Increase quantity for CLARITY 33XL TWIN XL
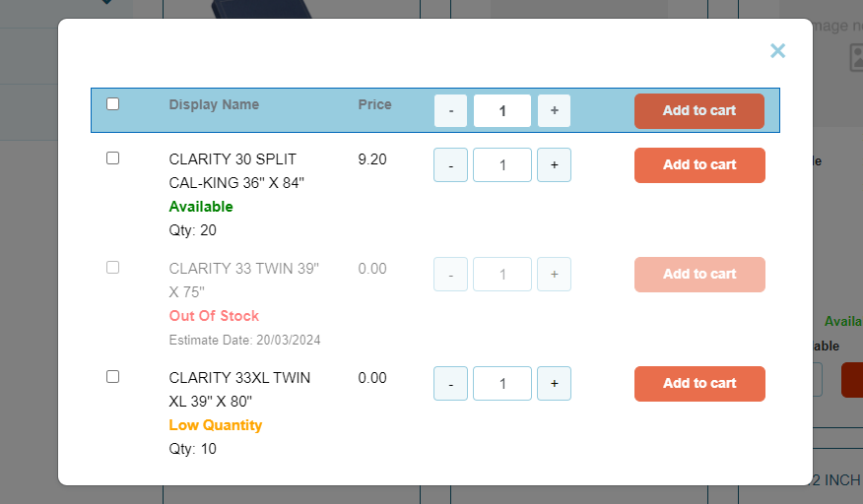The height and width of the screenshot is (504, 863). point(554,384)
